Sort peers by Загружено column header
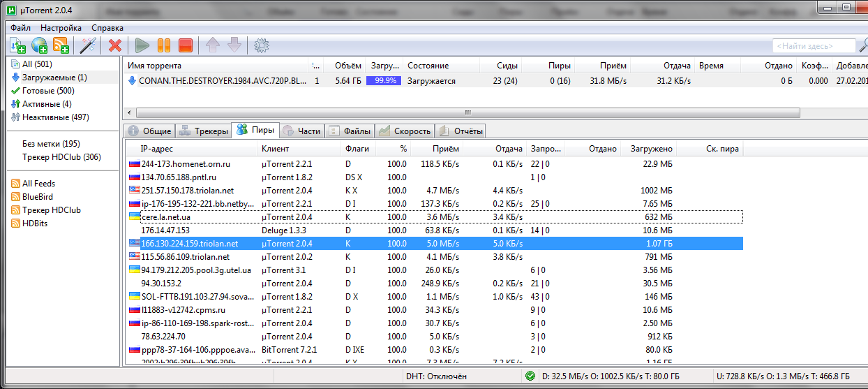This screenshot has width=868, height=389. [x=648, y=149]
